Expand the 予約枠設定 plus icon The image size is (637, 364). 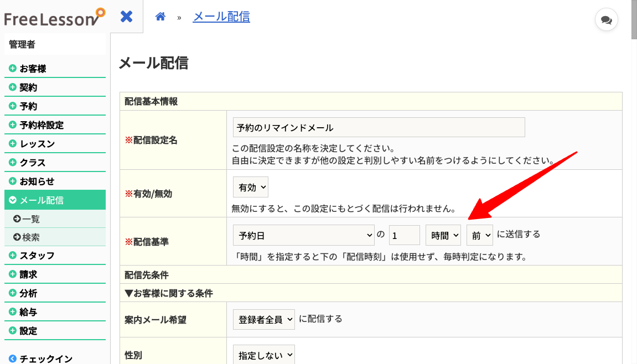coord(13,124)
